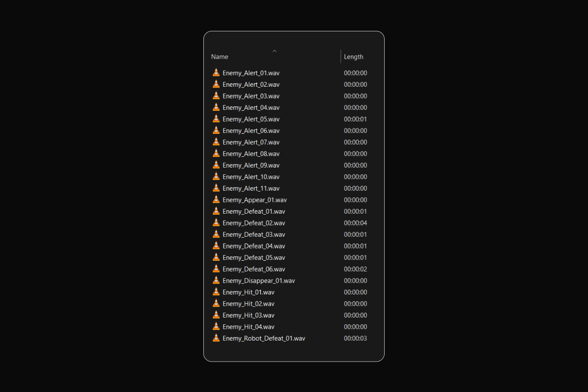This screenshot has width=588, height=392.
Task: Select file name Enemy_Defeat_06.wav
Action: tap(254, 269)
